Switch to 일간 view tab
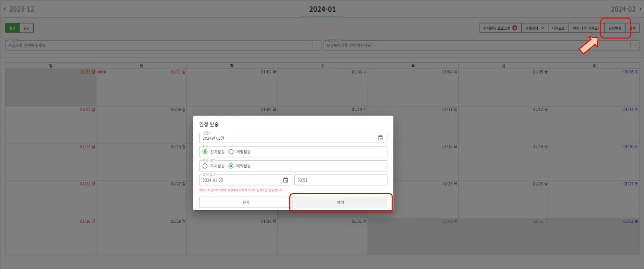The image size is (644, 269). (x=27, y=28)
